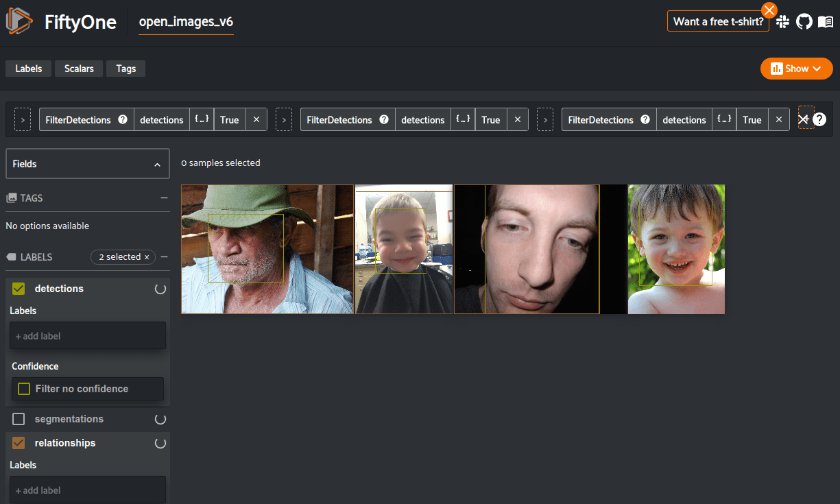Click the LABELS section tag icon
Viewport: 840px width, 504px height.
(x=11, y=257)
